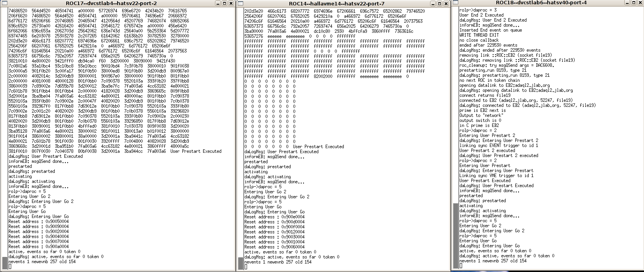Click the scrollbar thumb in ROC14 window
This screenshot has width=644, height=272.
click(x=240, y=264)
